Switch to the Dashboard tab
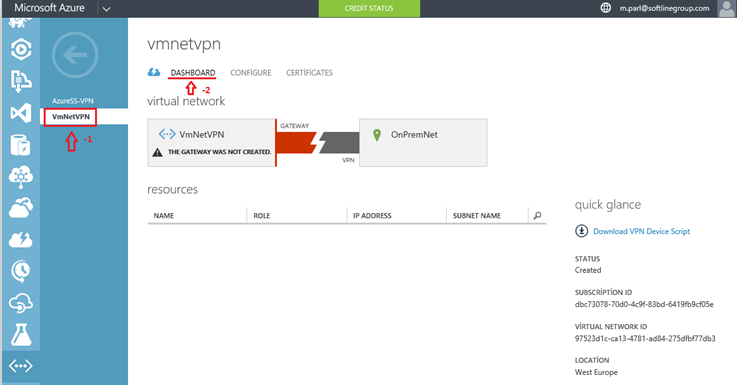Image resolution: width=737 pixels, height=385 pixels. point(193,73)
